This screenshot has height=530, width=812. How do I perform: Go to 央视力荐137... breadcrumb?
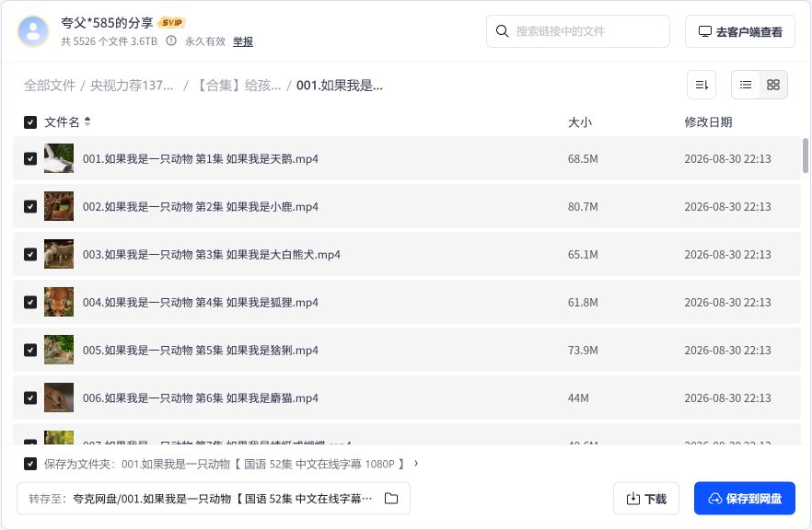click(x=132, y=86)
